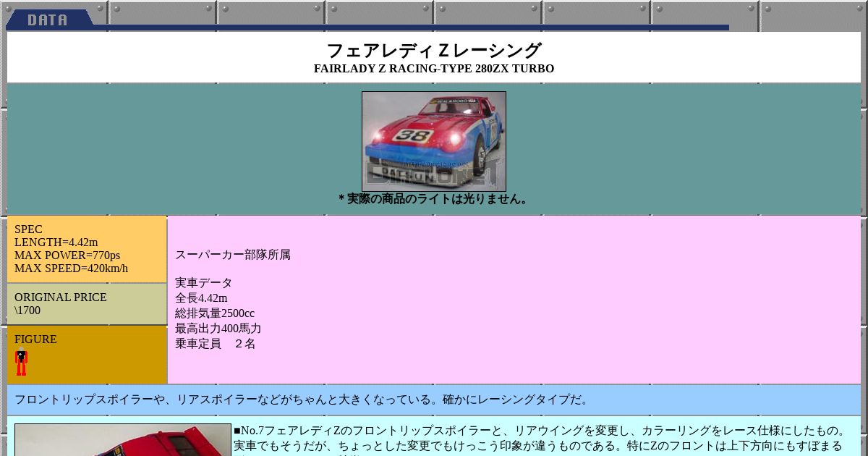Click the 全長4.42m line
The width and height of the screenshot is (868, 456).
[201, 298]
